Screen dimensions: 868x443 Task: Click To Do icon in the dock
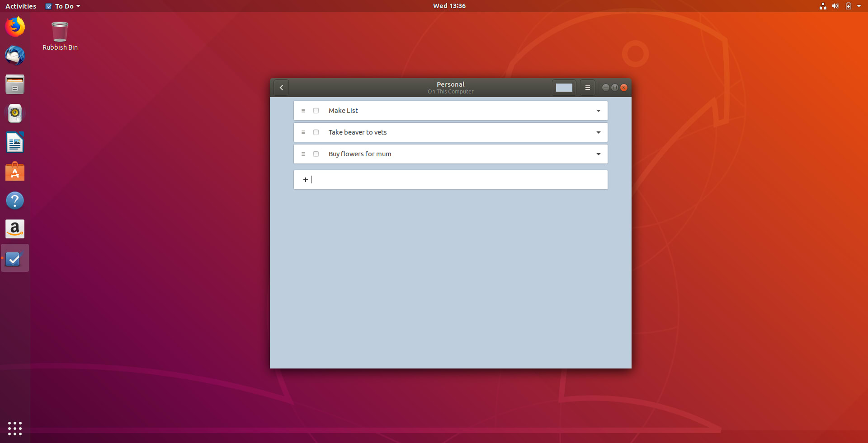pyautogui.click(x=15, y=258)
